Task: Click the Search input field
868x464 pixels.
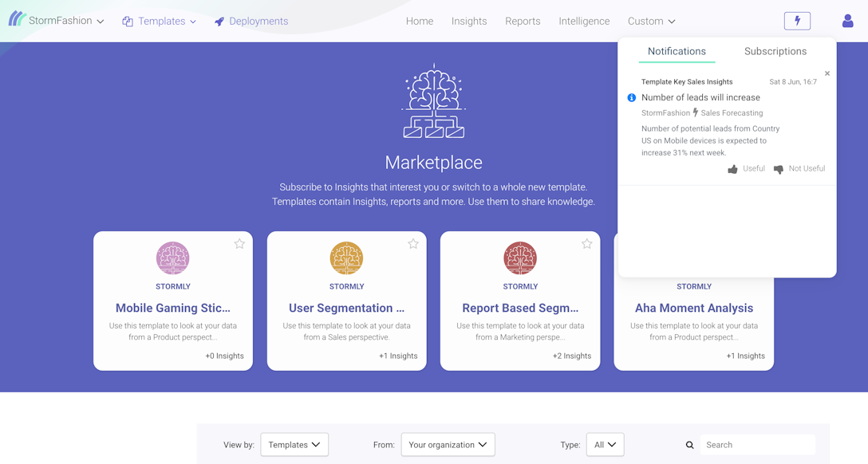Action: point(757,445)
